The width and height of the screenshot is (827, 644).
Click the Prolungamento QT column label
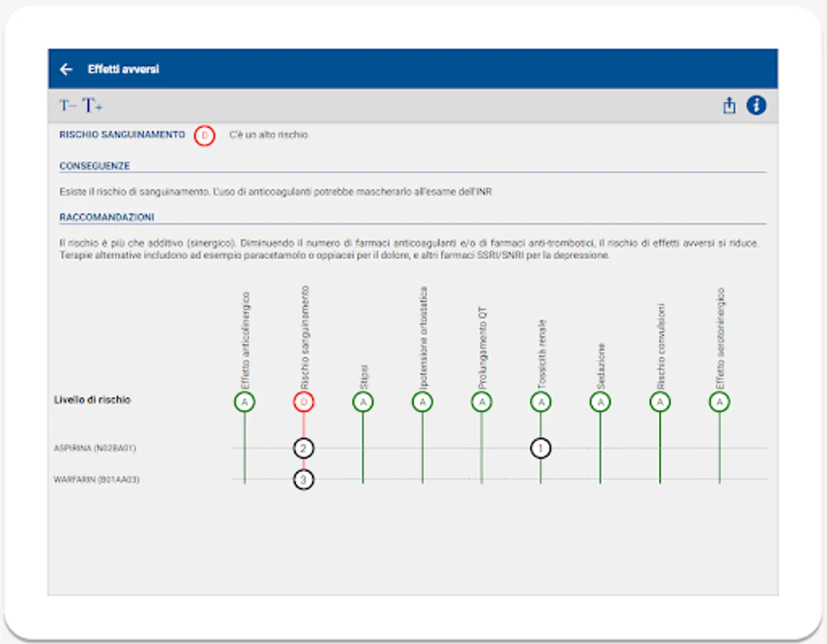pyautogui.click(x=483, y=348)
